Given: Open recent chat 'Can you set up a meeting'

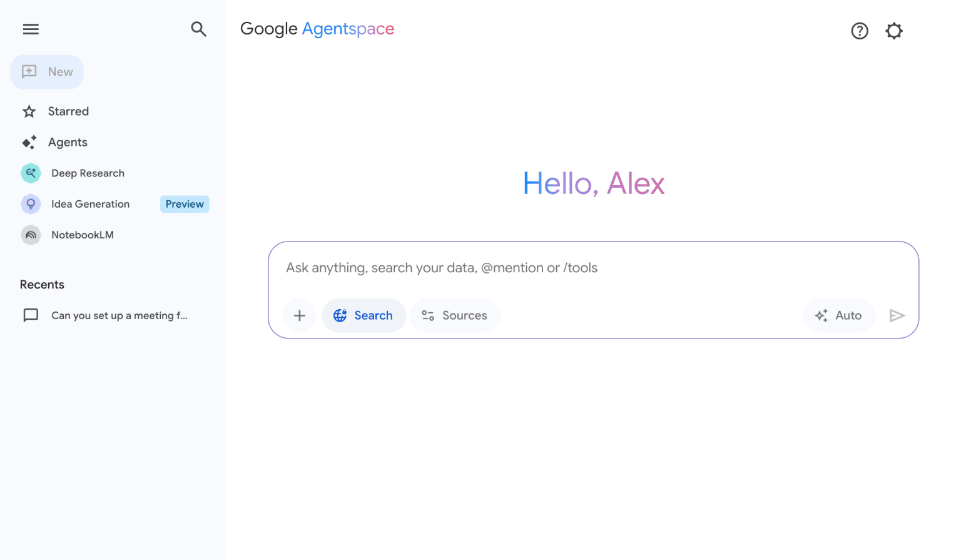Looking at the screenshot, I should (x=119, y=315).
